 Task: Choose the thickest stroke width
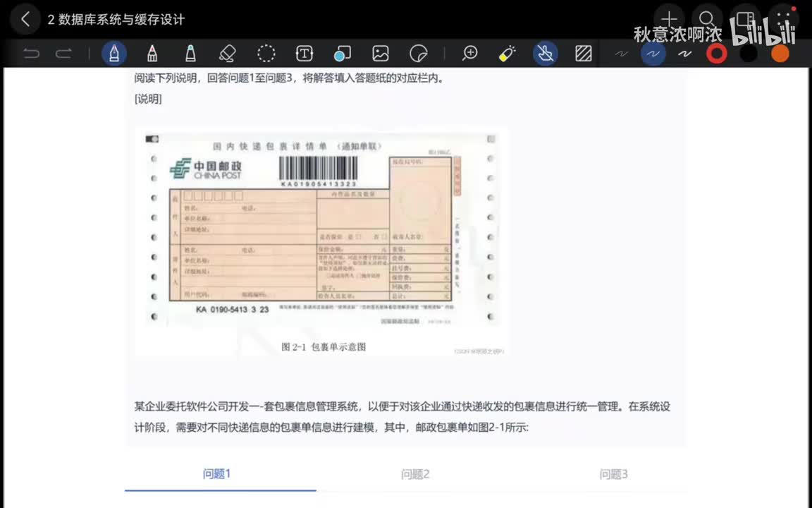(685, 54)
